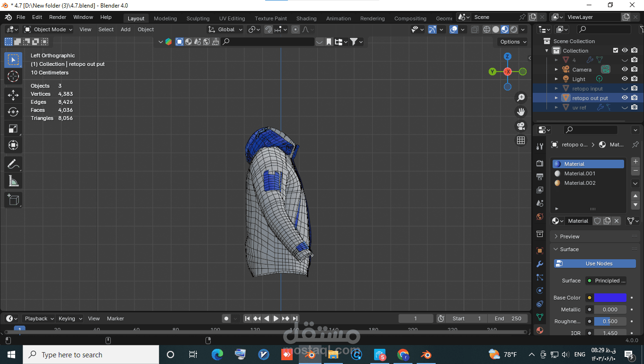Viewport: 644px width, 364px height.
Task: Switch to the Sculpting workspace tab
Action: coord(198,18)
